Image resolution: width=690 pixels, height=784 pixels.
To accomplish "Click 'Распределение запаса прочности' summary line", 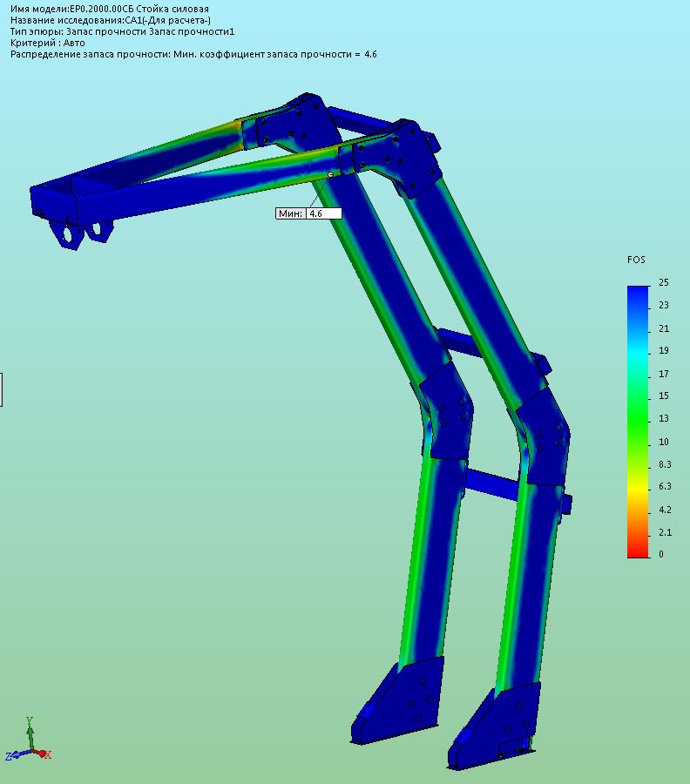I will pos(193,54).
